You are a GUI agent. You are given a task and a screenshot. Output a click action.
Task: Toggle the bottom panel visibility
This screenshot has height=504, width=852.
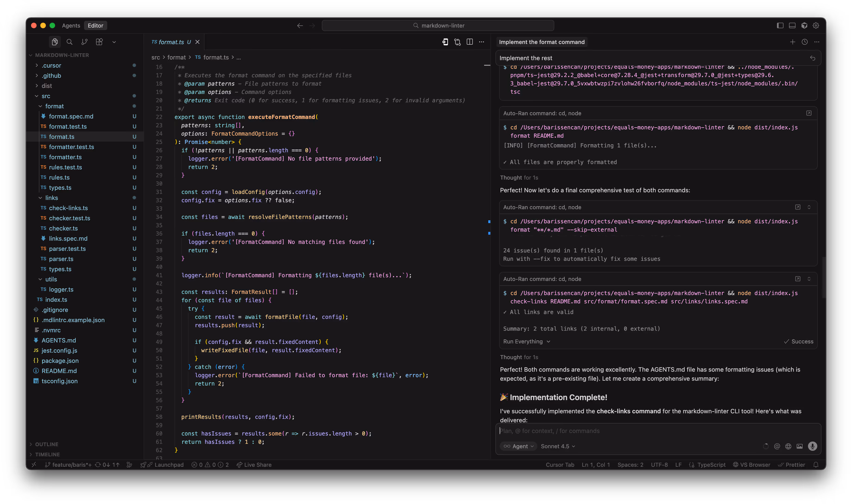tap(792, 25)
